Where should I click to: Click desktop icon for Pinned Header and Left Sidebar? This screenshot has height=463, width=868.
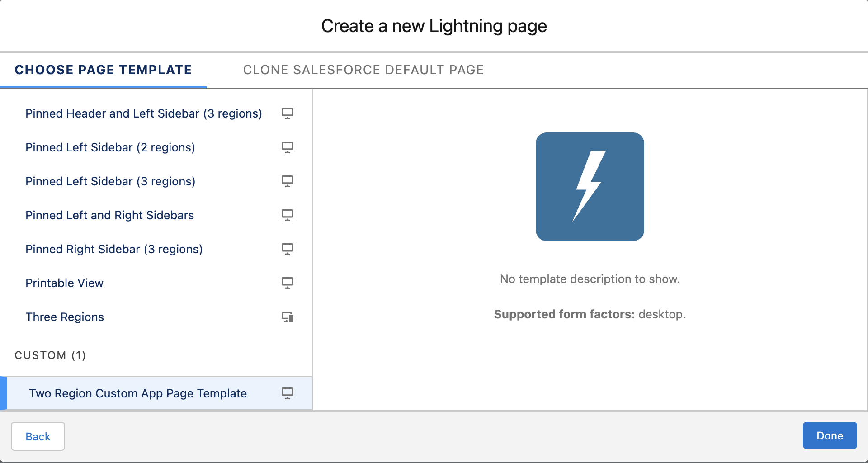288,113
